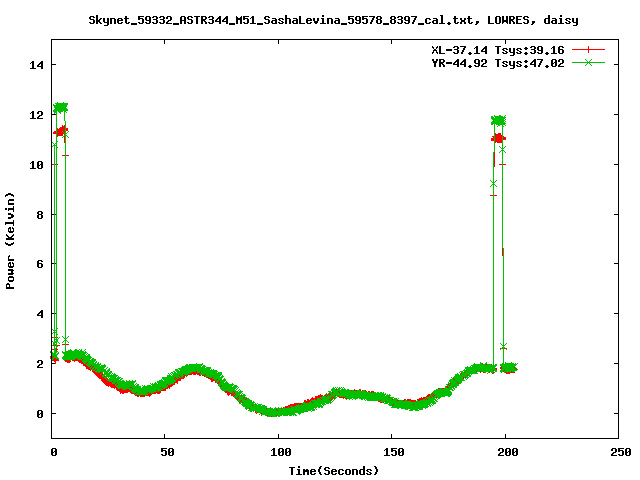This screenshot has width=640, height=480.
Task: Click the x-axis tick label 200
Action: click(507, 452)
